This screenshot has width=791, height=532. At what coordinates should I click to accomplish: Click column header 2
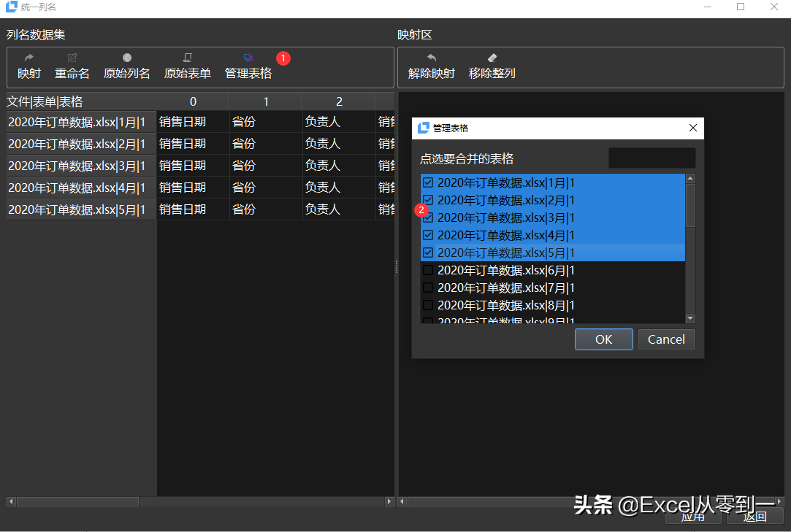point(339,101)
